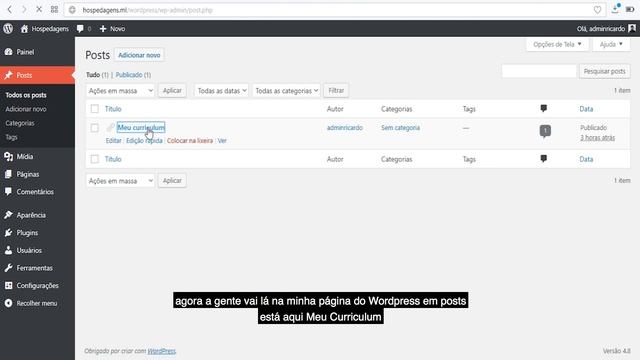Open Sem categoria link
Viewport: 640px width, 360px height.
click(x=400, y=128)
